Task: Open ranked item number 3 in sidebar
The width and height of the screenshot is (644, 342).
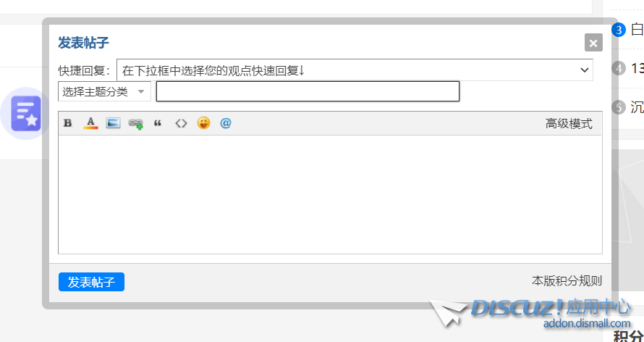Action: (627, 30)
